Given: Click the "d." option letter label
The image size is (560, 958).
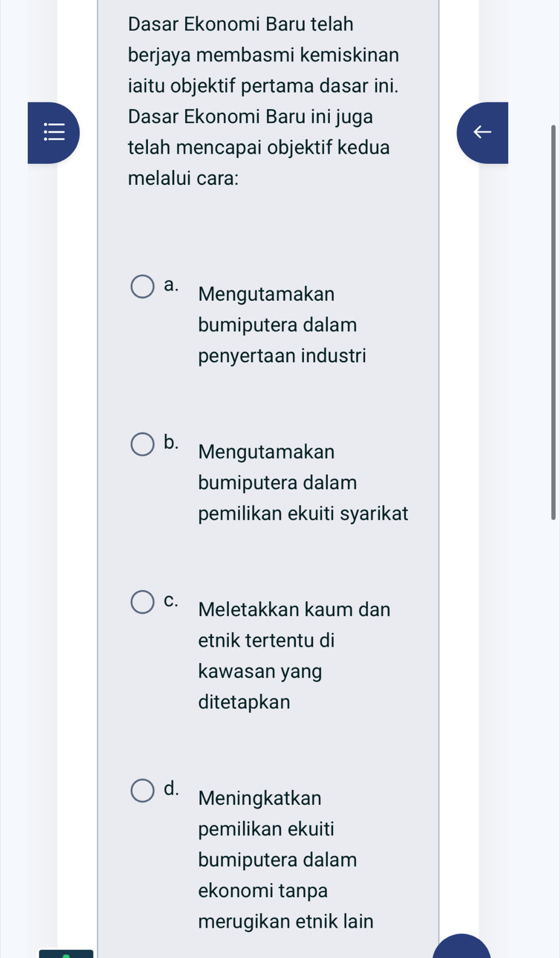Looking at the screenshot, I should 170,789.
